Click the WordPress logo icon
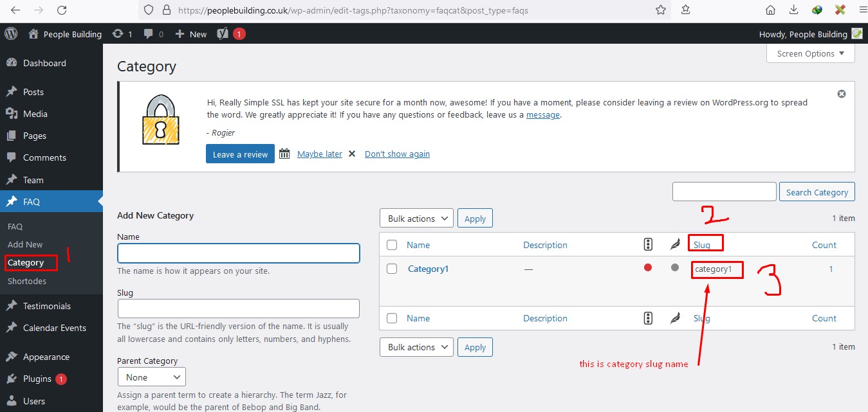Screen dimensions: 868x412 click(11, 34)
